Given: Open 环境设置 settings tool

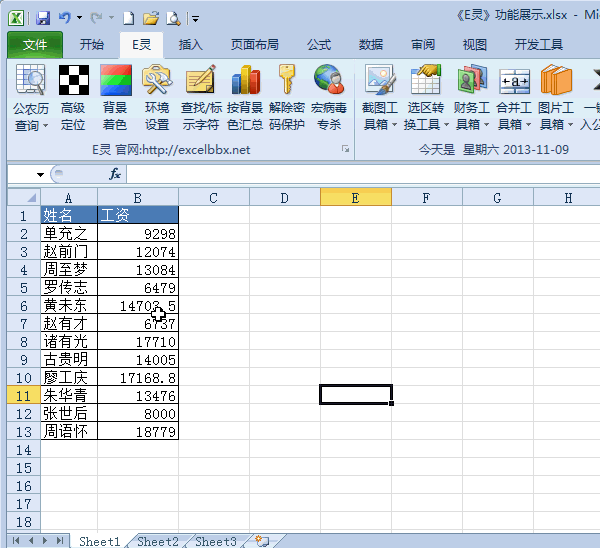Looking at the screenshot, I should click(x=157, y=81).
